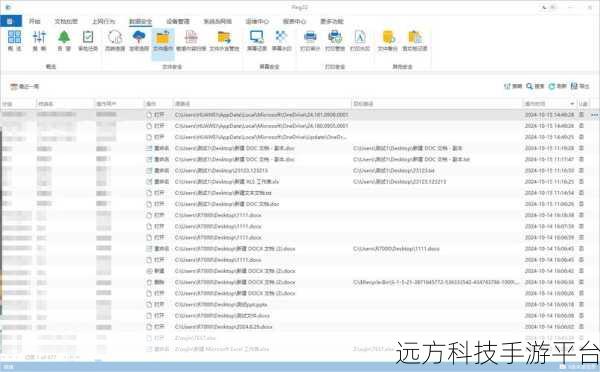The image size is (600, 372).
Task: Click the magnifier search button
Action: click(535, 86)
